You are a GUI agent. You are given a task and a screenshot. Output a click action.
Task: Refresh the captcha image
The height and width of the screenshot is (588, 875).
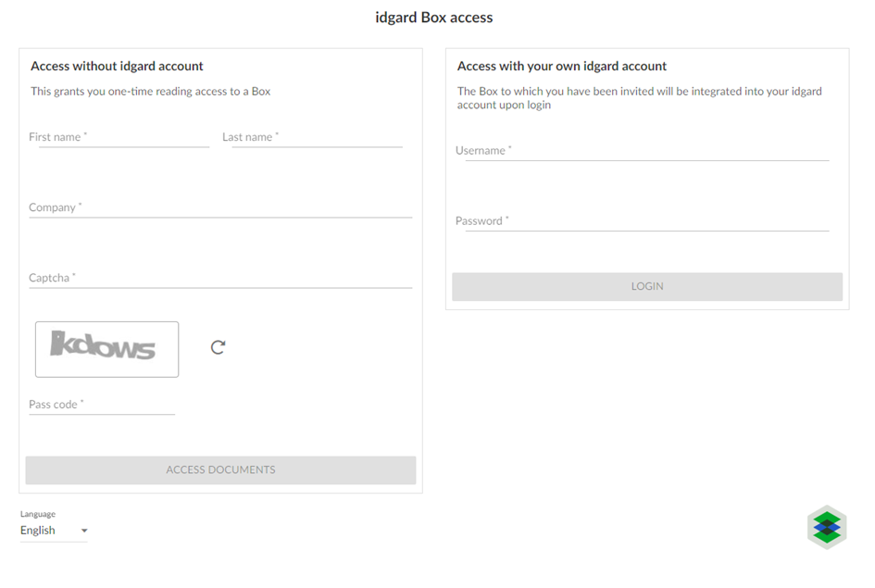tap(218, 347)
